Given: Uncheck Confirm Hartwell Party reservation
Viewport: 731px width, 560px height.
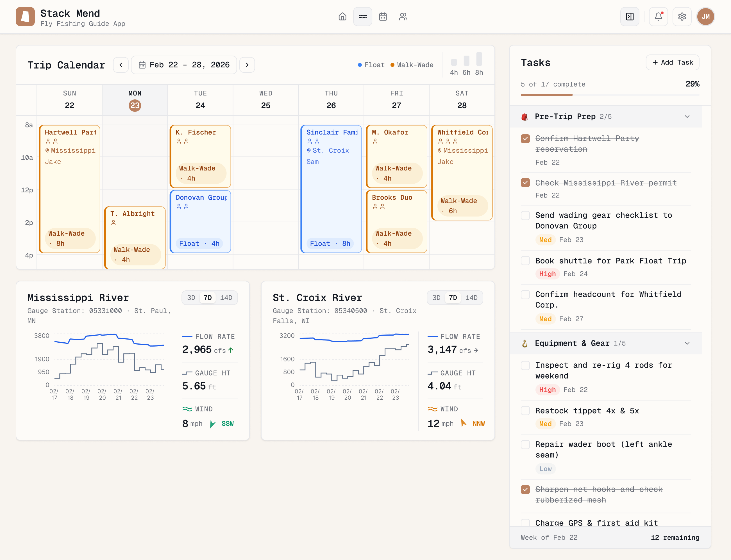Looking at the screenshot, I should click(526, 139).
